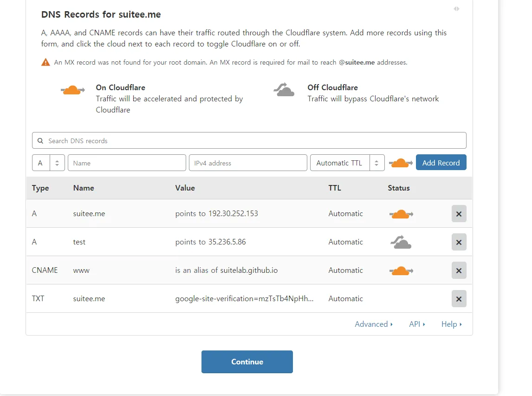Open the record type A dropdown
Viewport: 532px width, 396px height.
48,163
